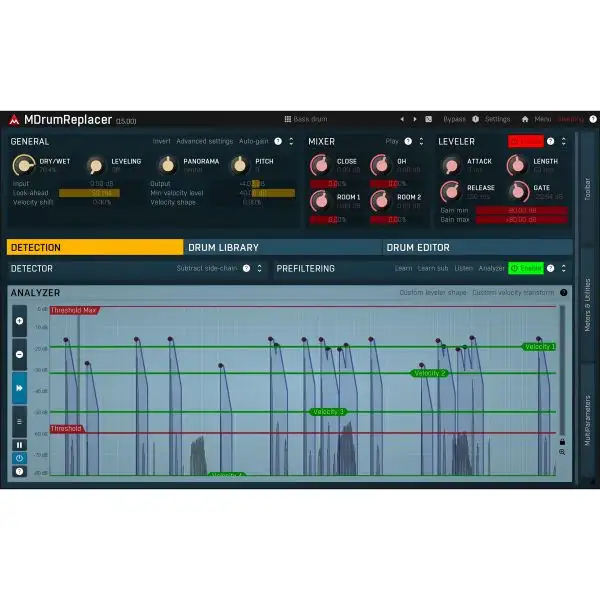This screenshot has width=600, height=600.
Task: Expand the MultiParameters side panel
Action: [588, 421]
